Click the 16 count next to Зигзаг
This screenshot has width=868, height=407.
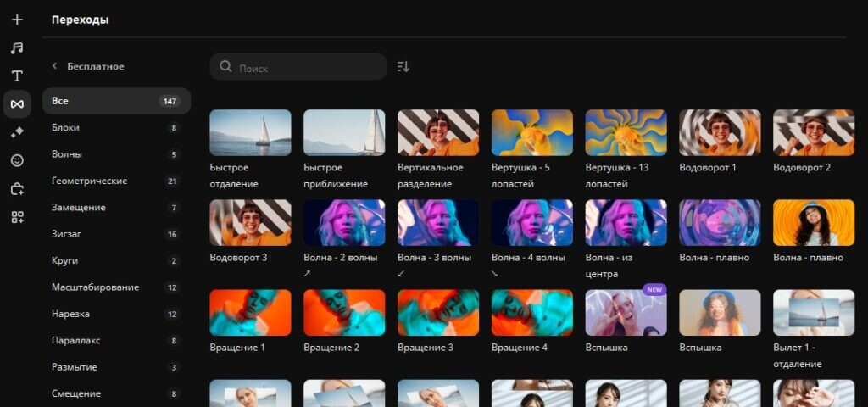[x=173, y=234]
